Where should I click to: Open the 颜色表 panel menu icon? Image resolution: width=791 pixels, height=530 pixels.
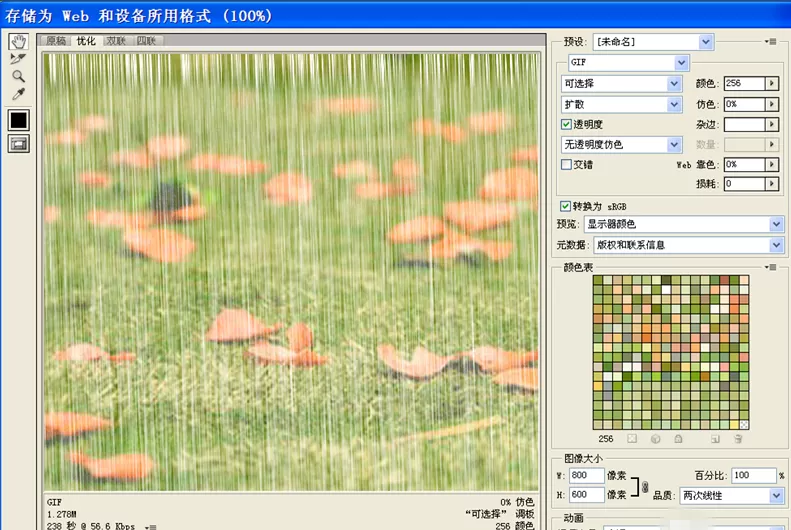(x=770, y=267)
